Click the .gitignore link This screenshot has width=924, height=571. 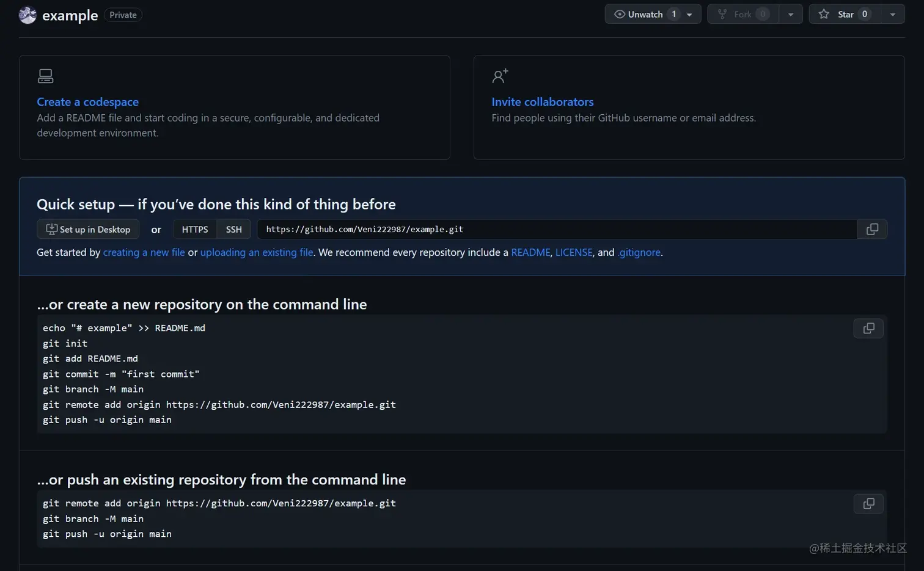click(x=639, y=252)
